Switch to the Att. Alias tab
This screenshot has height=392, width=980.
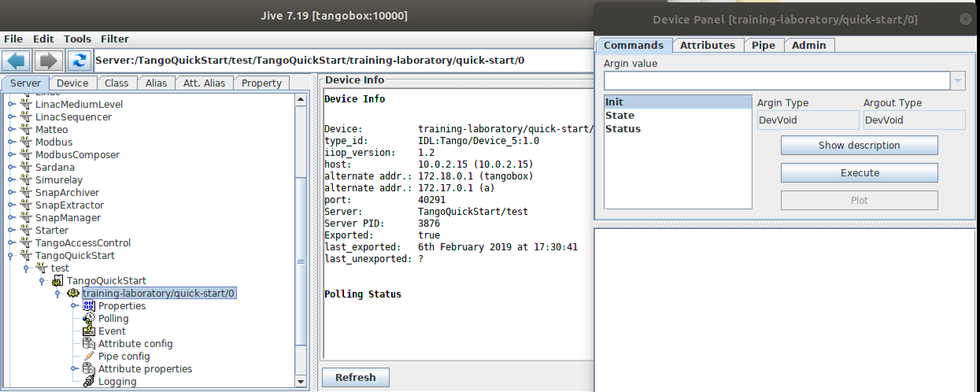pos(204,83)
